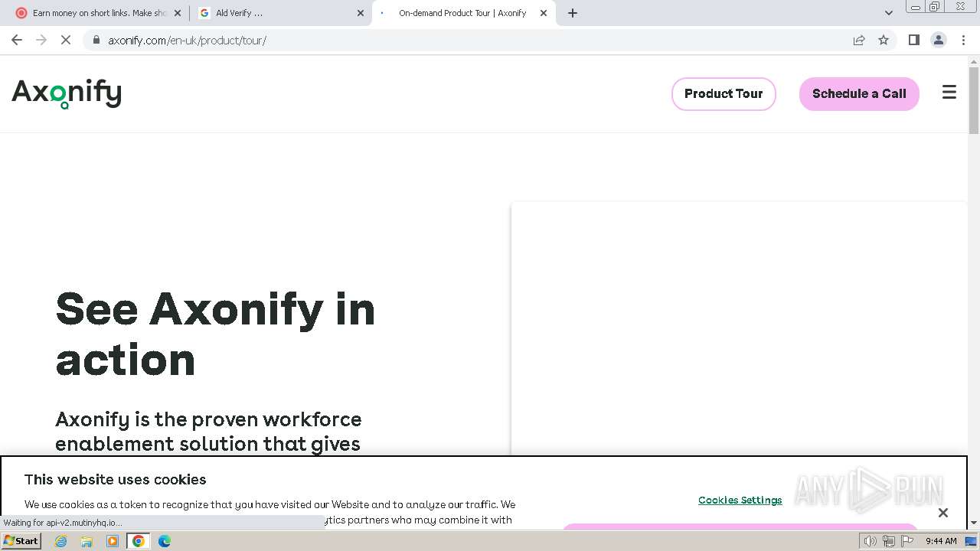The width and height of the screenshot is (980, 551).
Task: Share this page via the share icon
Action: tap(859, 40)
